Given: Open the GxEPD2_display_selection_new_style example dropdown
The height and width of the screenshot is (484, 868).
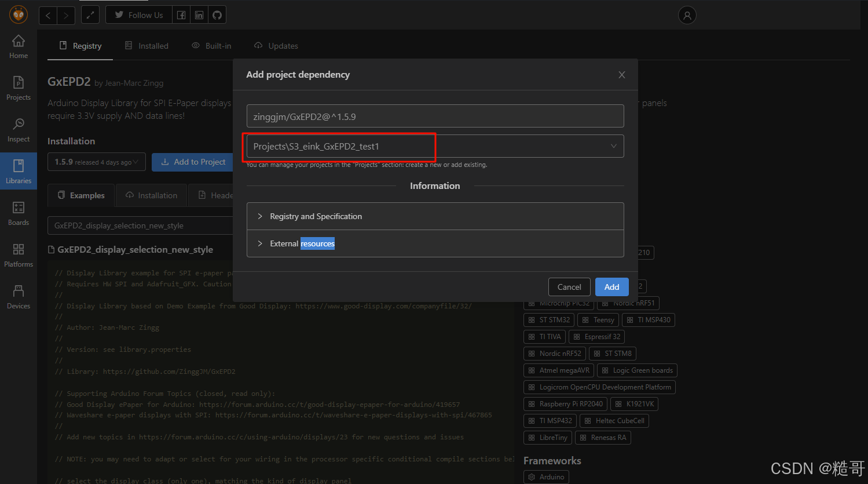Looking at the screenshot, I should 141,225.
